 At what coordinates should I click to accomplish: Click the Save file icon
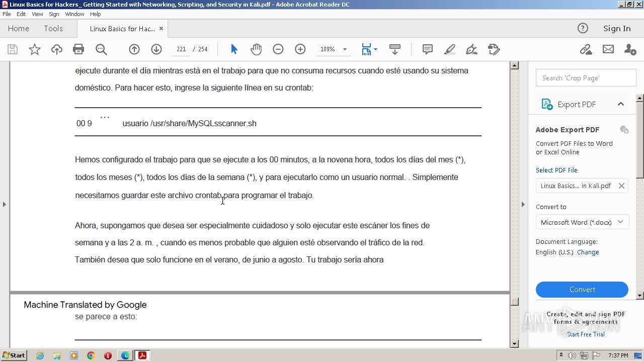(x=13, y=49)
